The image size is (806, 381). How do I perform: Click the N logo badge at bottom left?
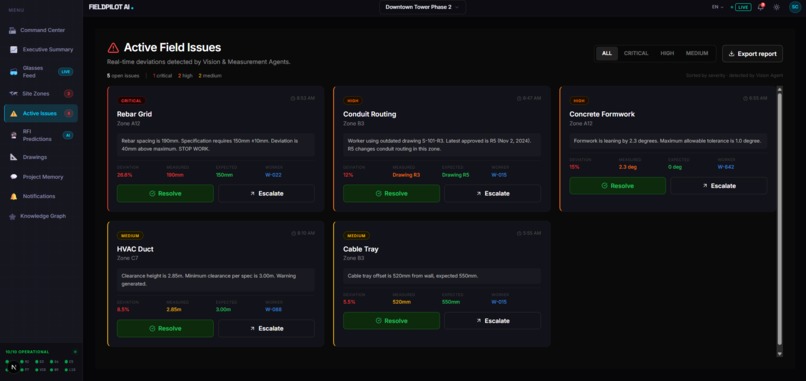point(13,367)
